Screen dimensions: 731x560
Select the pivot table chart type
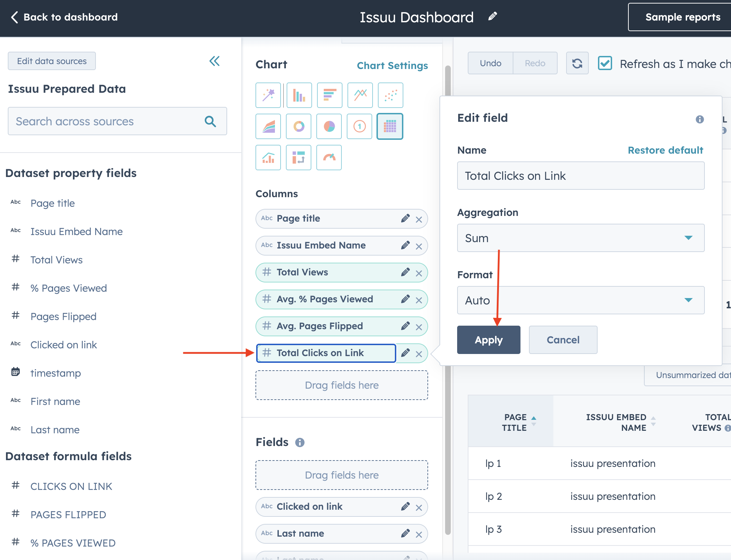coord(299,158)
